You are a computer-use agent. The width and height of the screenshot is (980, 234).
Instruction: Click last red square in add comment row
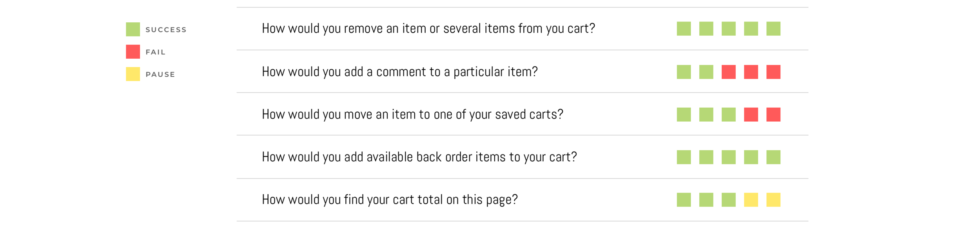tap(773, 72)
